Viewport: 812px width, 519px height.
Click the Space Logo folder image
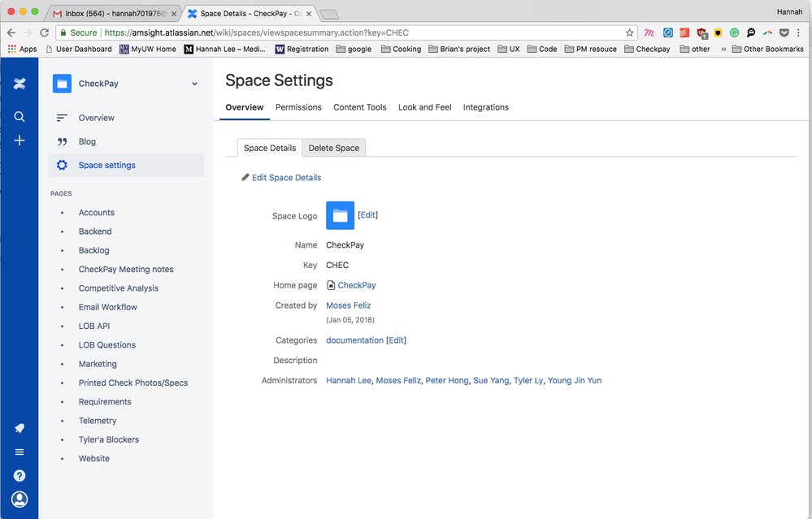pyautogui.click(x=340, y=215)
